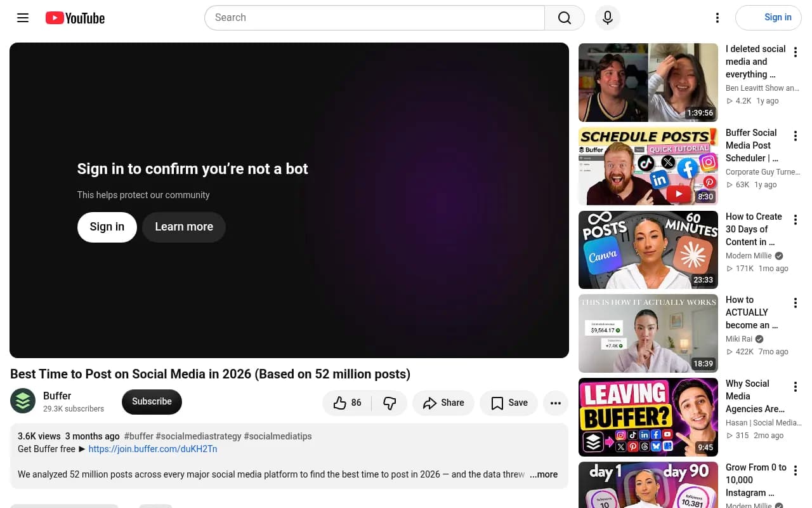Follow the join.buffer.com link

[153, 449]
